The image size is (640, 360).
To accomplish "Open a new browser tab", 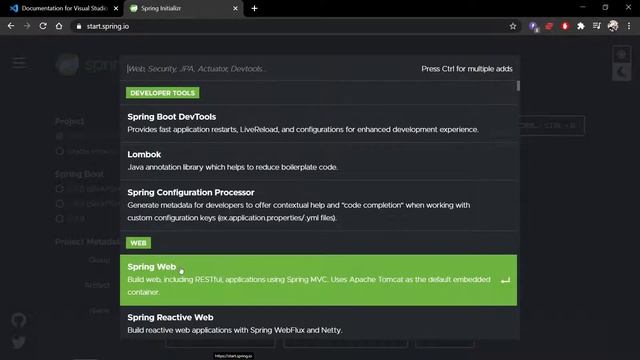I will click(254, 8).
